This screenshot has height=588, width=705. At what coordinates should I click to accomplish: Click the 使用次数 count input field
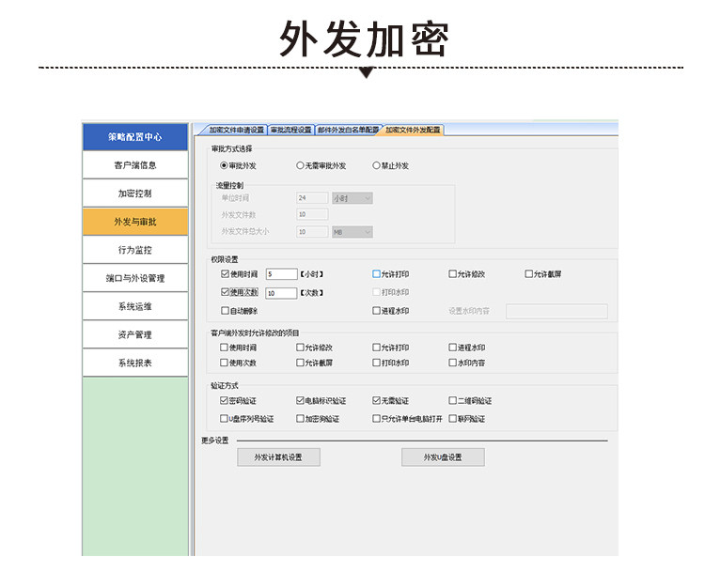coord(281,293)
